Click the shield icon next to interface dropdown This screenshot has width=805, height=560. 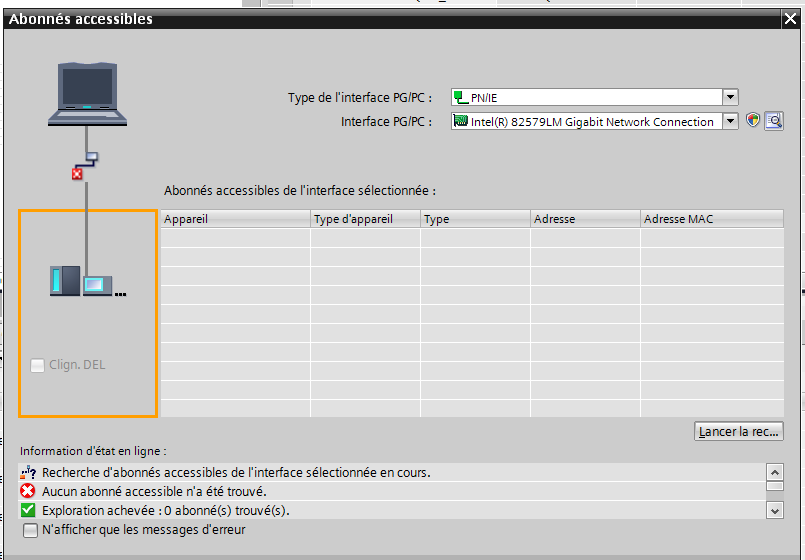pos(754,121)
